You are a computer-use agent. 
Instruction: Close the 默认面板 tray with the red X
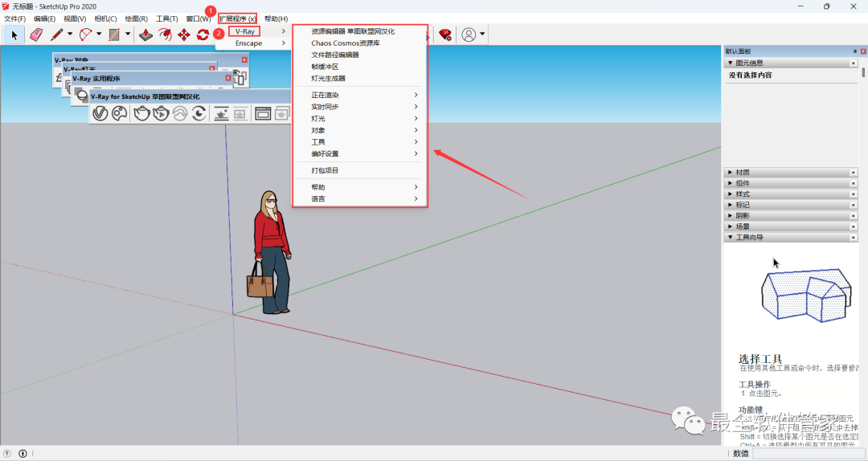[x=863, y=51]
